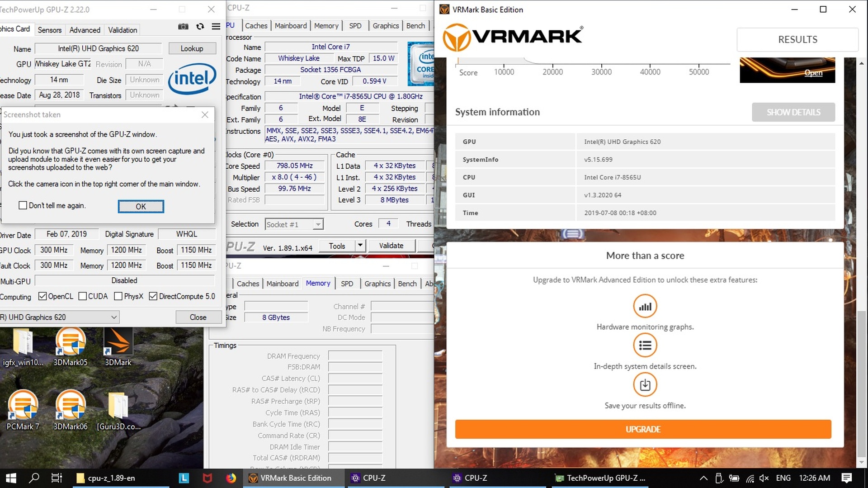Open the CPU-Z Tools dropdown arrow
868x488 pixels.
tap(360, 246)
